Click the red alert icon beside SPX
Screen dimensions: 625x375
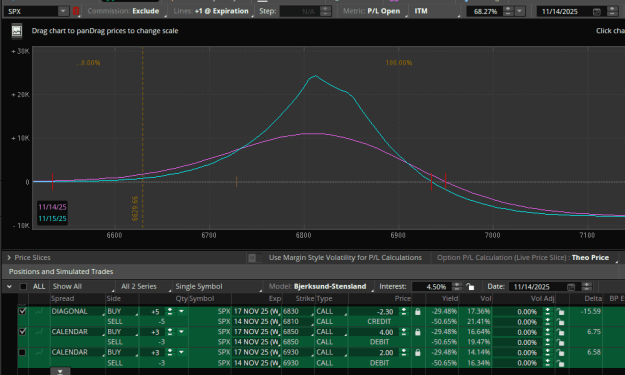(x=76, y=11)
